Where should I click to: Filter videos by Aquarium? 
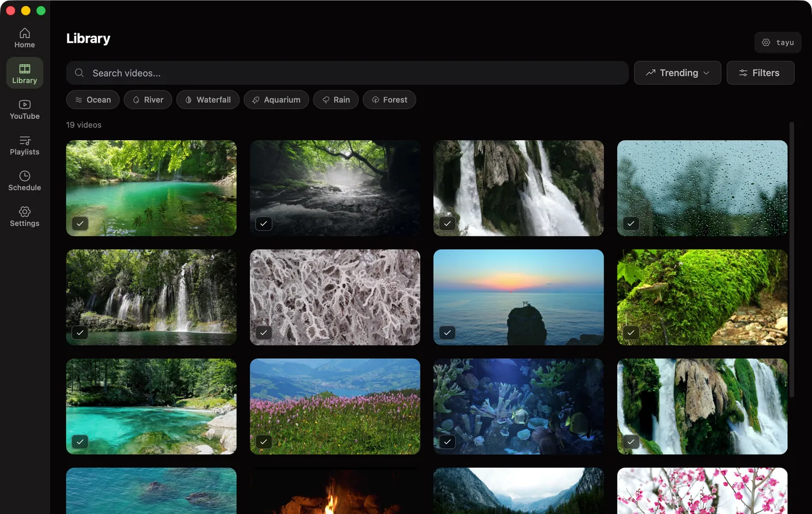coord(276,100)
